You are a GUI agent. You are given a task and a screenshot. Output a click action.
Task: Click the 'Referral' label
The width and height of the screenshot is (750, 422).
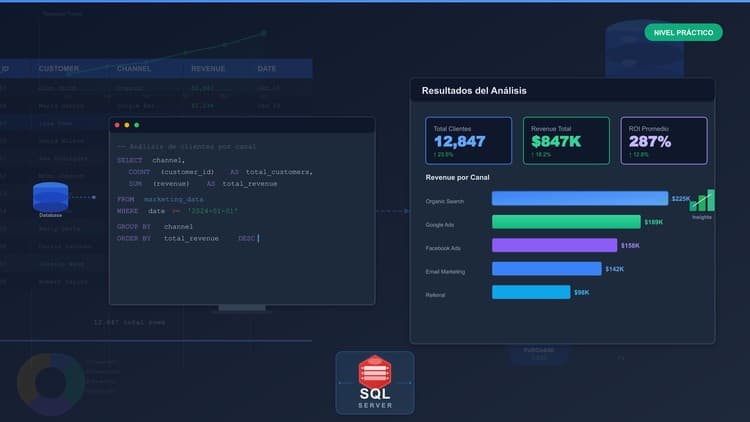(435, 295)
